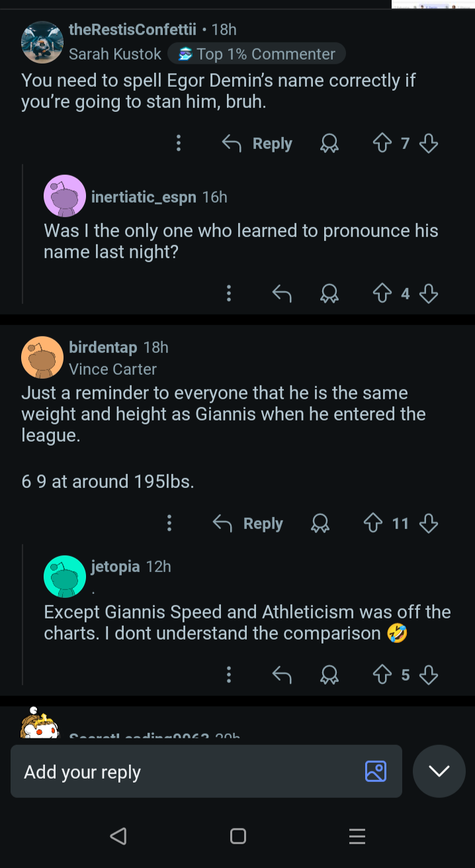Upvote jetopia's reply
The height and width of the screenshot is (868, 475).
[x=383, y=675]
